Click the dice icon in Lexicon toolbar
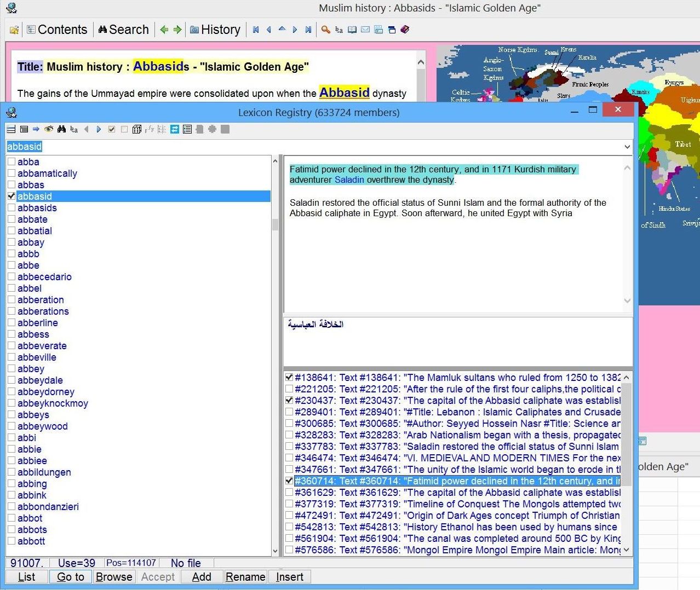700x590 pixels. 137,129
